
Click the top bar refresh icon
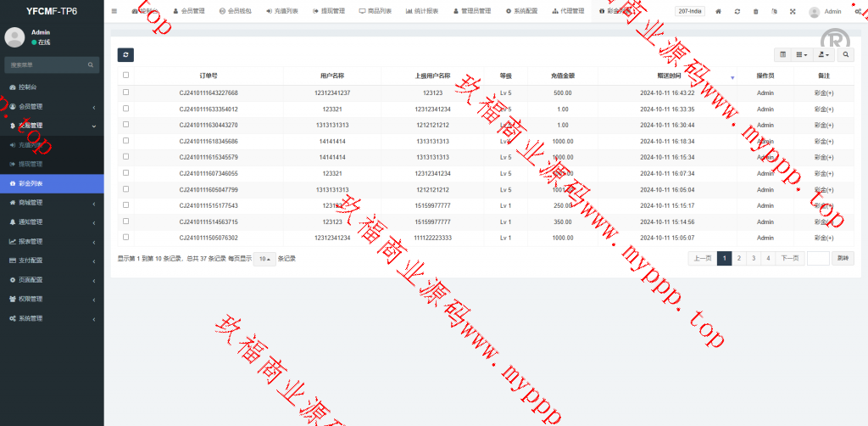[737, 11]
